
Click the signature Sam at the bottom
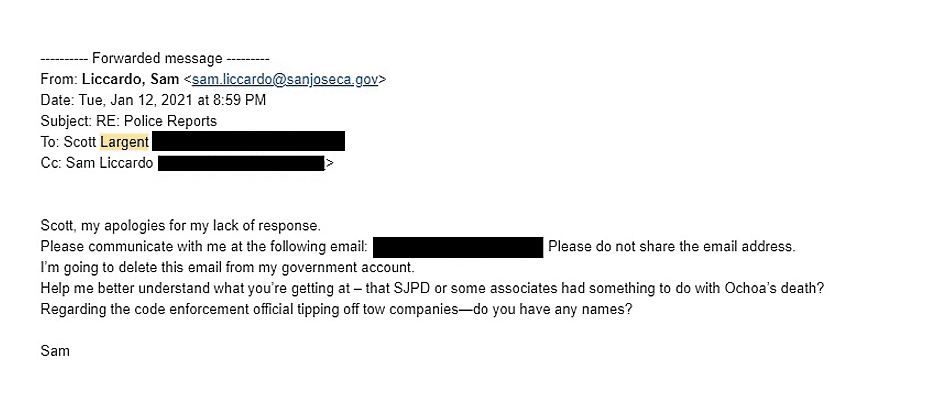(55, 351)
